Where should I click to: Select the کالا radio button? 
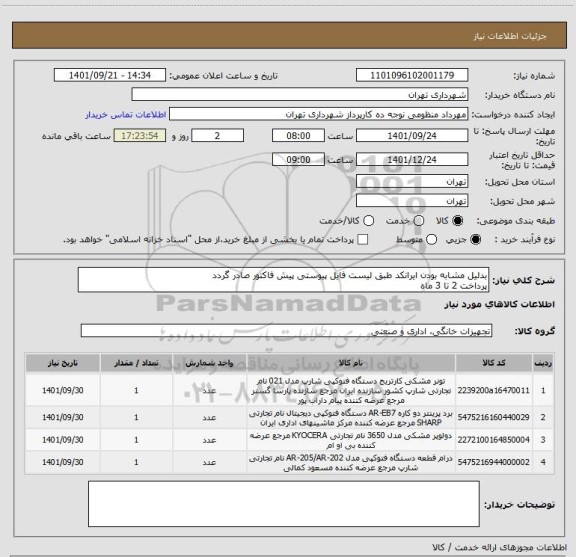(458, 221)
